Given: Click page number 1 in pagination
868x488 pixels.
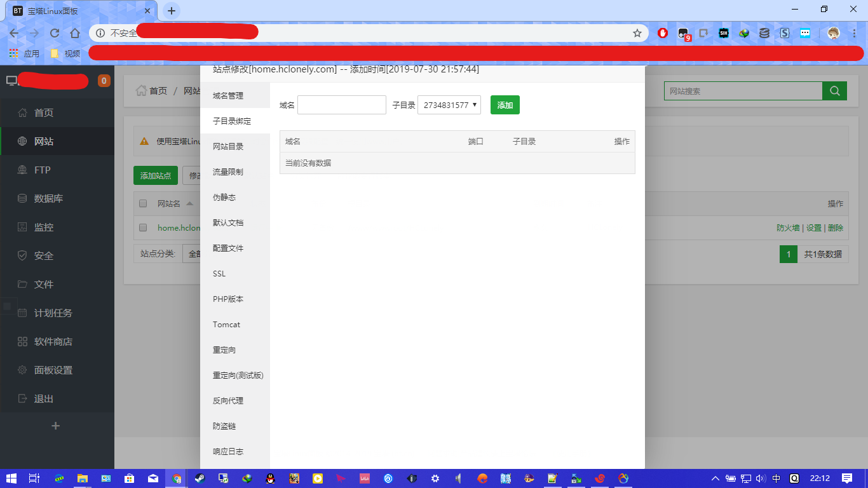Looking at the screenshot, I should tap(789, 254).
